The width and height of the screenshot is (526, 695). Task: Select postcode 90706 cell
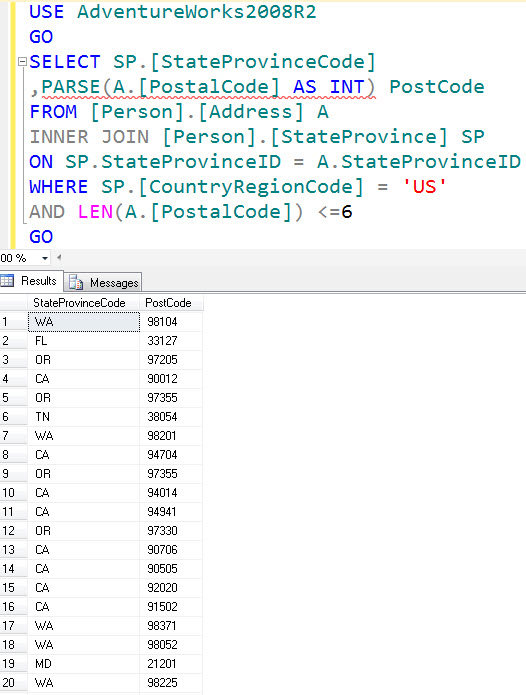tap(171, 550)
